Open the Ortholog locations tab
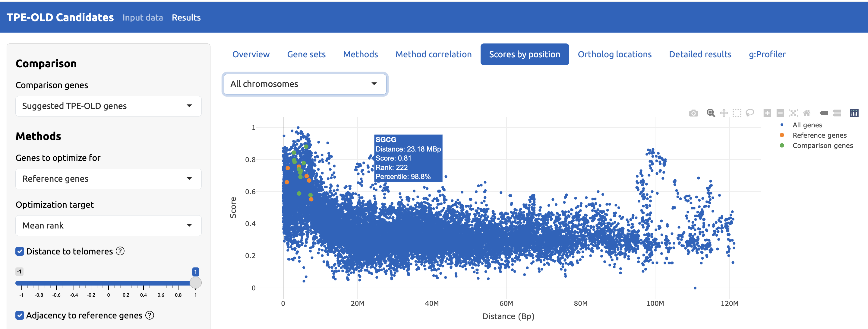 click(615, 54)
